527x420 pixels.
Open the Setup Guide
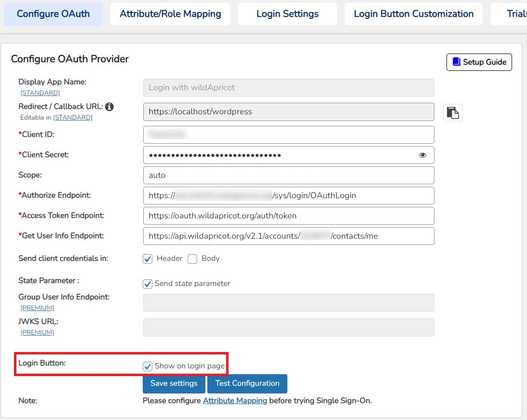click(x=479, y=62)
